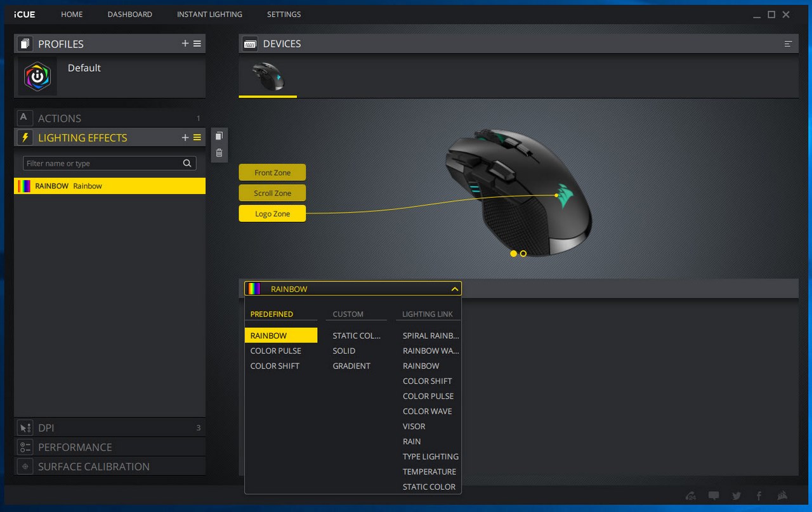Open Facebook link icon in footer
Image resolution: width=812 pixels, height=512 pixels.
(759, 496)
